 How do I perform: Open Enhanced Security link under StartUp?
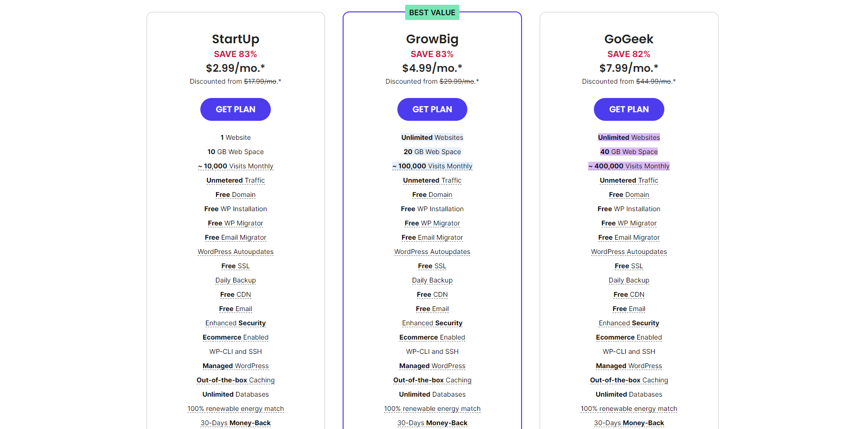(235, 323)
